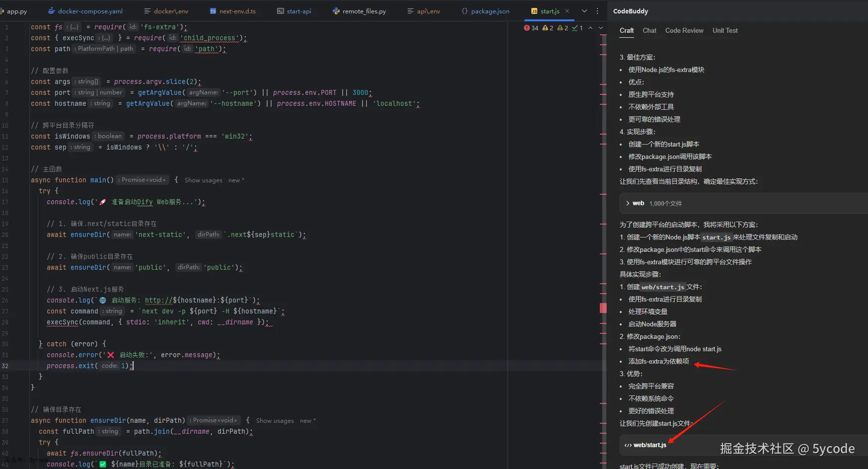This screenshot has width=868, height=469.
Task: Click the green typo check indicator
Action: coord(578,28)
